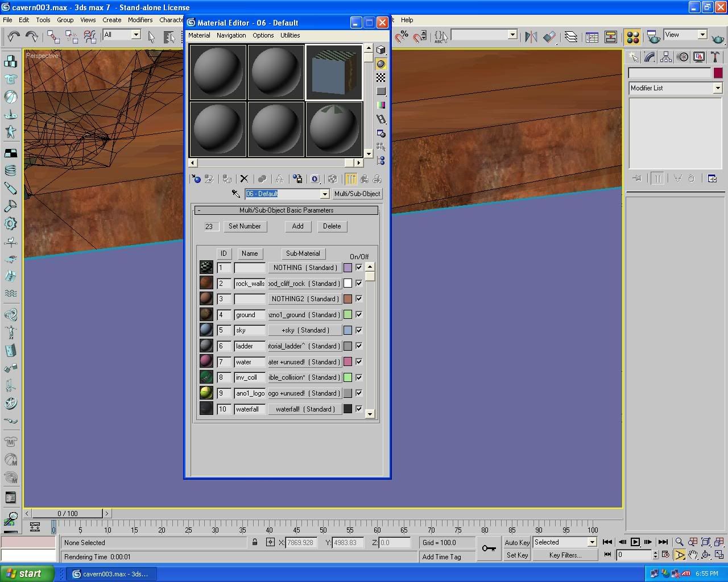Select the Pan View hand tool
This screenshot has width=728, height=582.
[x=693, y=555]
